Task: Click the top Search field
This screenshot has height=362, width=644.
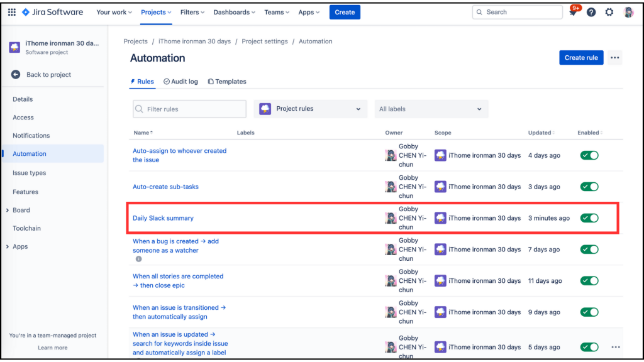Action: click(518, 13)
